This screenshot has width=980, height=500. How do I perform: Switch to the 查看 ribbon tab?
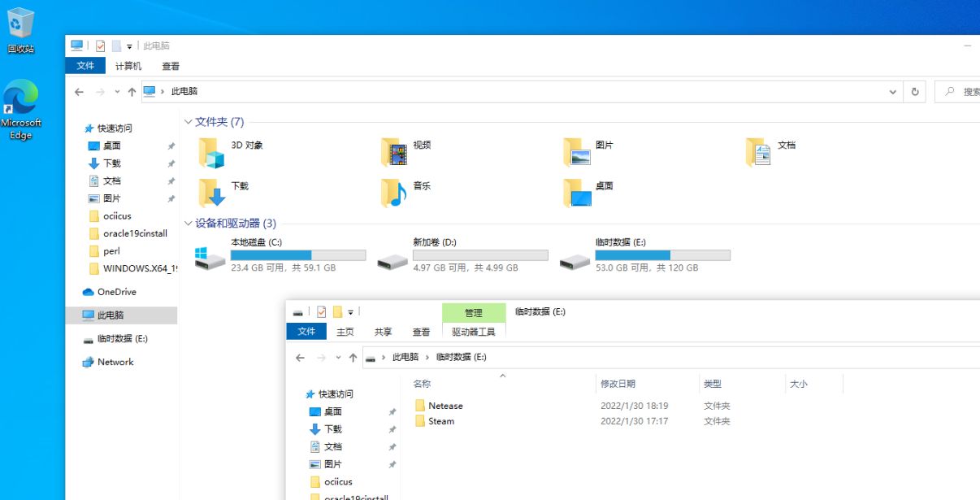pyautogui.click(x=170, y=66)
